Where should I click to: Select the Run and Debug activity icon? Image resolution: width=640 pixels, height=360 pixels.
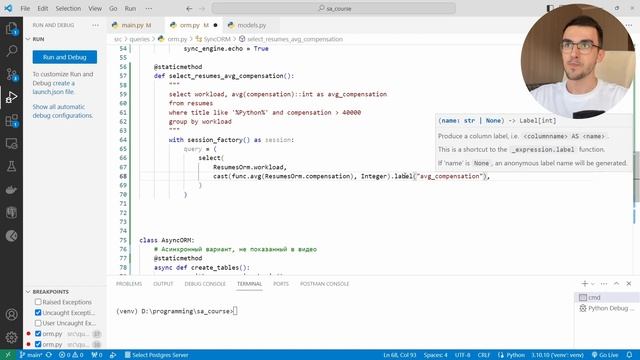coord(11,97)
